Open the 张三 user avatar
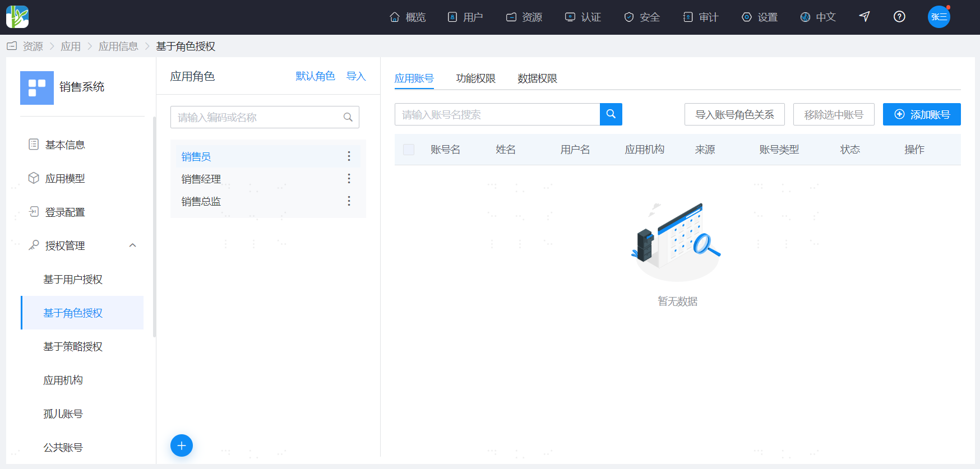This screenshot has height=469, width=980. tap(939, 17)
